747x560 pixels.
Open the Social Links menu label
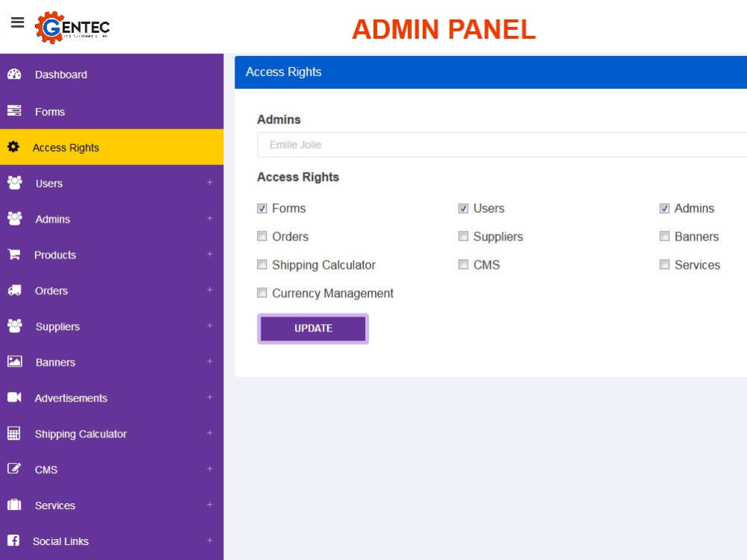coord(61,541)
